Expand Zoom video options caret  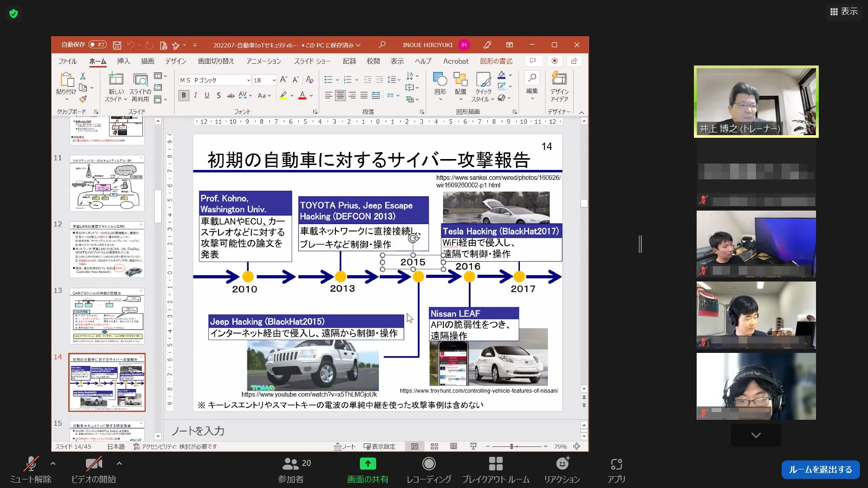[x=119, y=464]
